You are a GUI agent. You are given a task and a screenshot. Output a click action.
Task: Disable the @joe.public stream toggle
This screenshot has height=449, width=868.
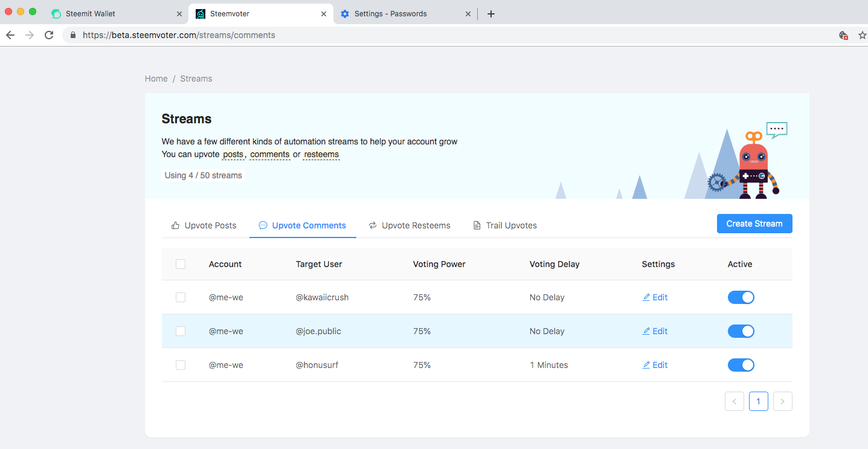tap(741, 331)
